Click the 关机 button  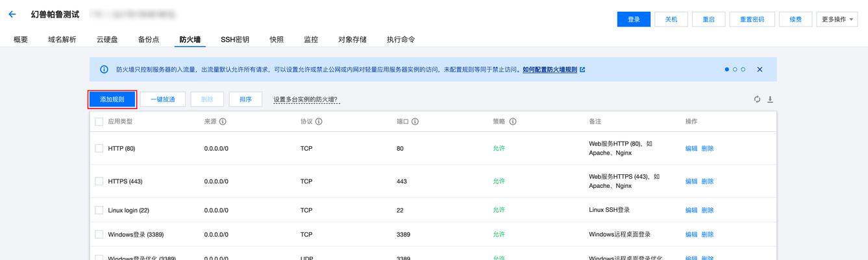point(671,19)
